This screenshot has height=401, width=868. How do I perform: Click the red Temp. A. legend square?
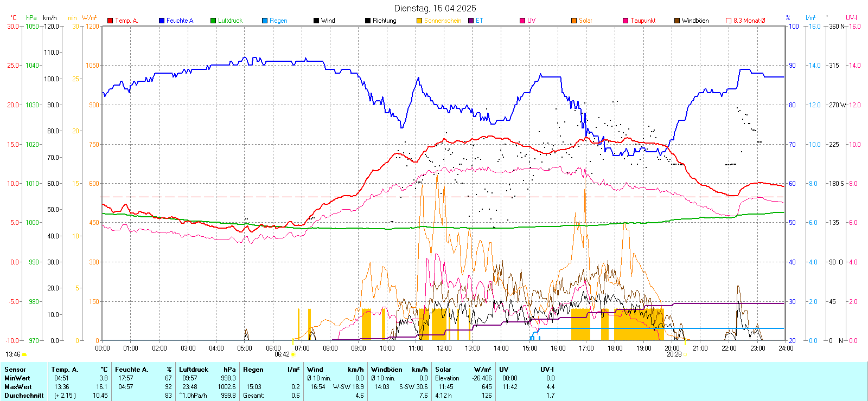[110, 21]
